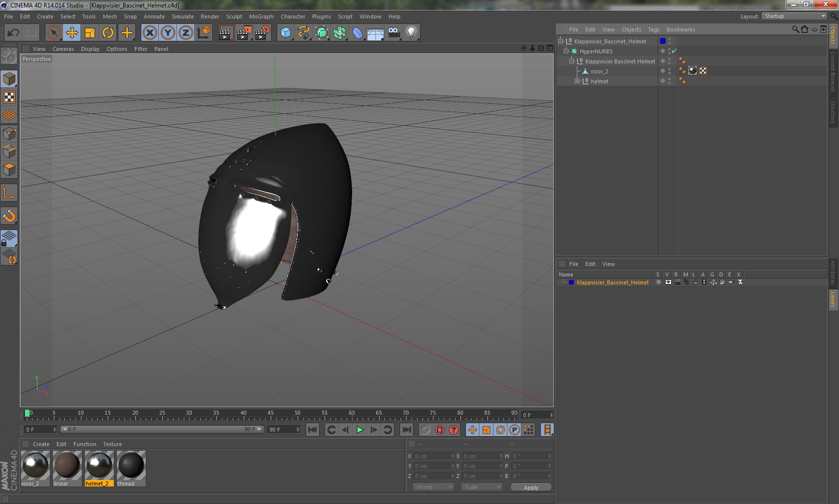
Task: Enable Edges mode
Action: click(9, 152)
